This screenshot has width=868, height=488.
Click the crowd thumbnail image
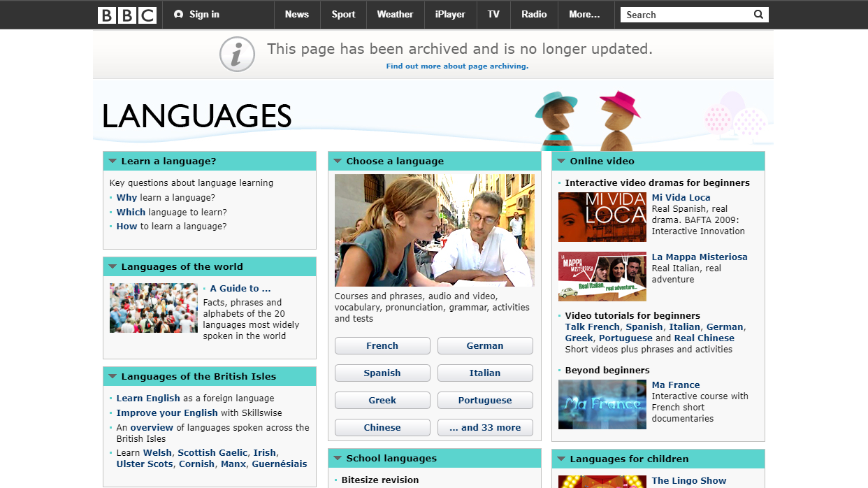pos(154,308)
